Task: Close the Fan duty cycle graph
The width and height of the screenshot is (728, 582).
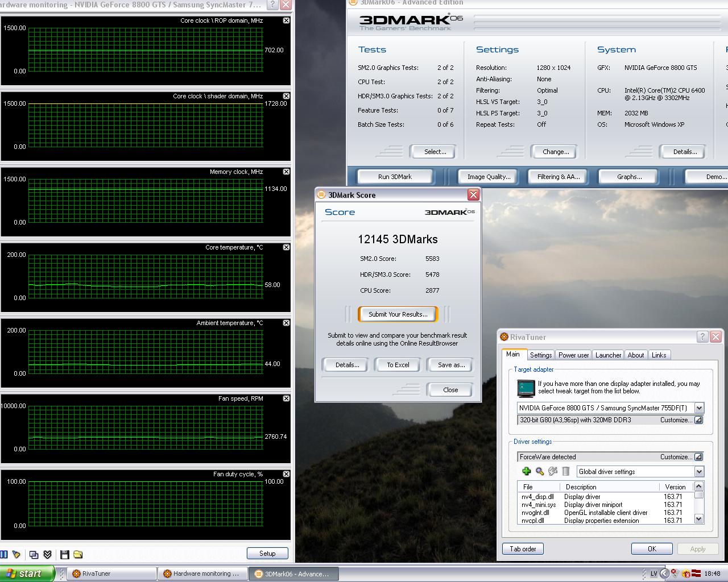Action: pos(286,474)
